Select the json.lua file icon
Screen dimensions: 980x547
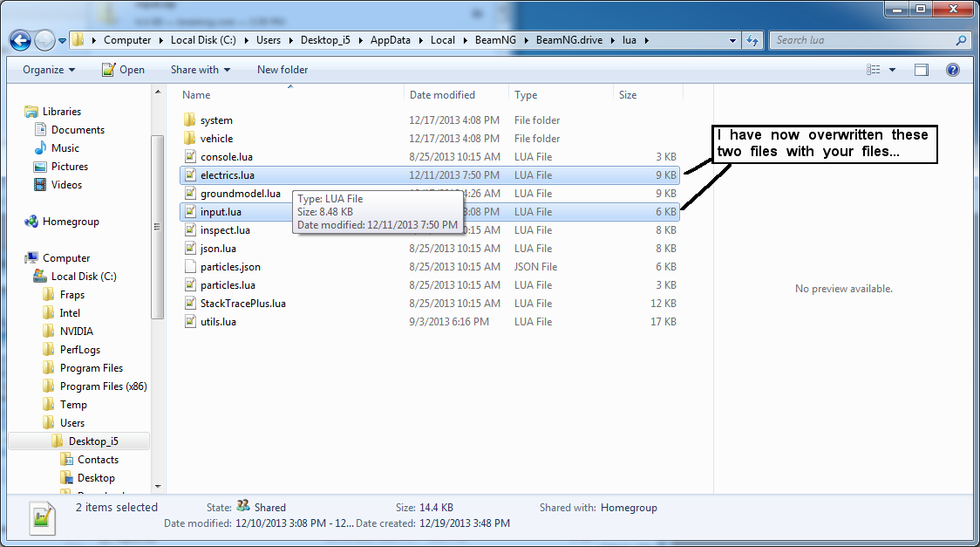pyautogui.click(x=190, y=248)
